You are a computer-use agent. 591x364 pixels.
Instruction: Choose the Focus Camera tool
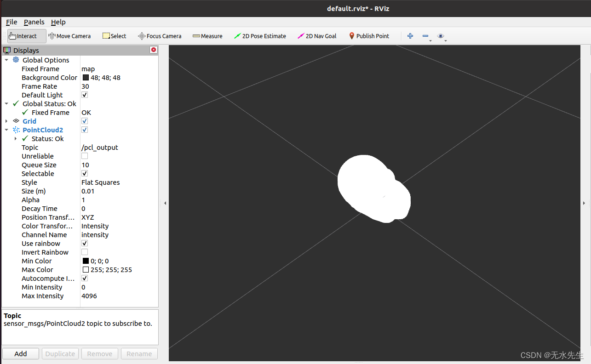160,36
